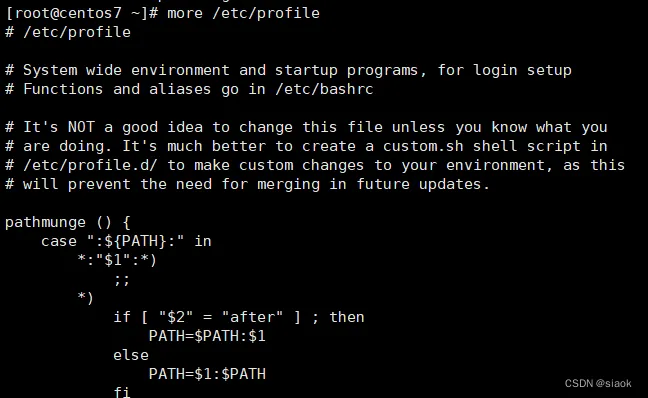The height and width of the screenshot is (398, 648).
Task: Click the 'case' keyword line
Action: click(126, 241)
